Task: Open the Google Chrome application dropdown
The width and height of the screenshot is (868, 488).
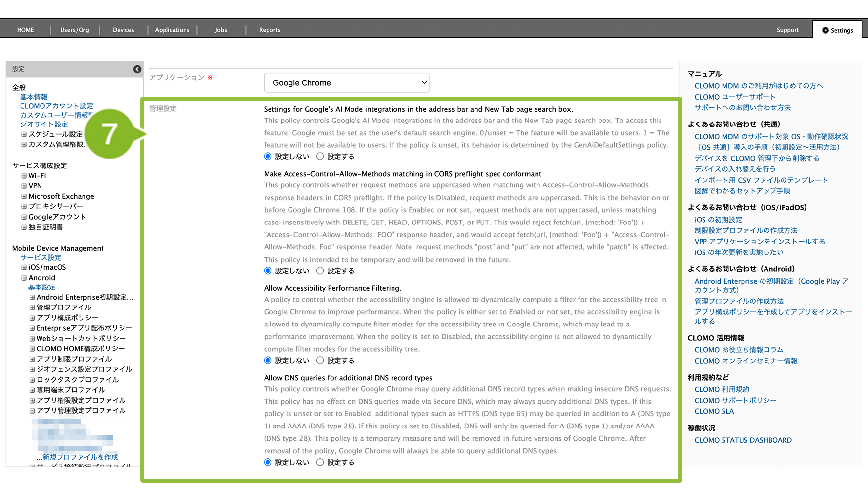Action: 347,83
